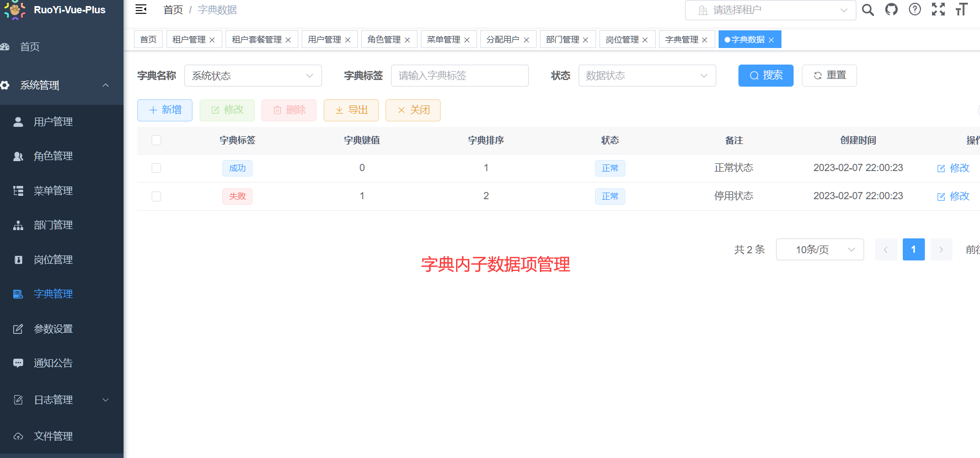
Task: Close the 字典管理 tab
Action: pyautogui.click(x=704, y=40)
